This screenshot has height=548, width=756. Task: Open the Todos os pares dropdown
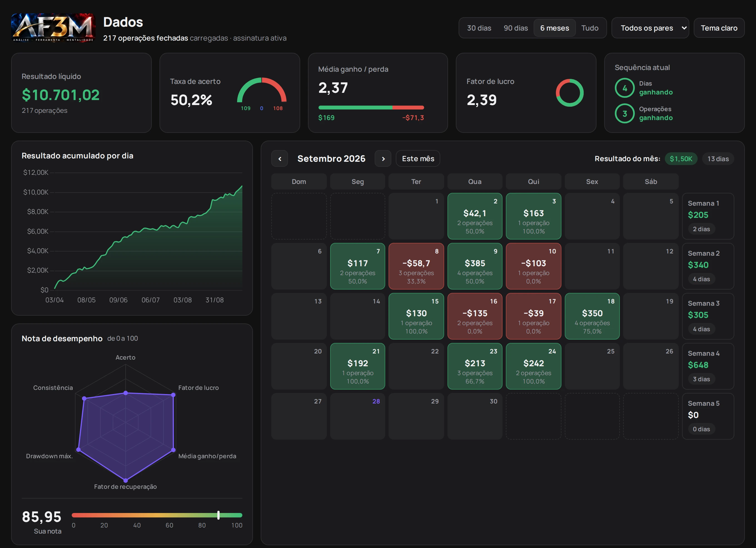click(650, 28)
